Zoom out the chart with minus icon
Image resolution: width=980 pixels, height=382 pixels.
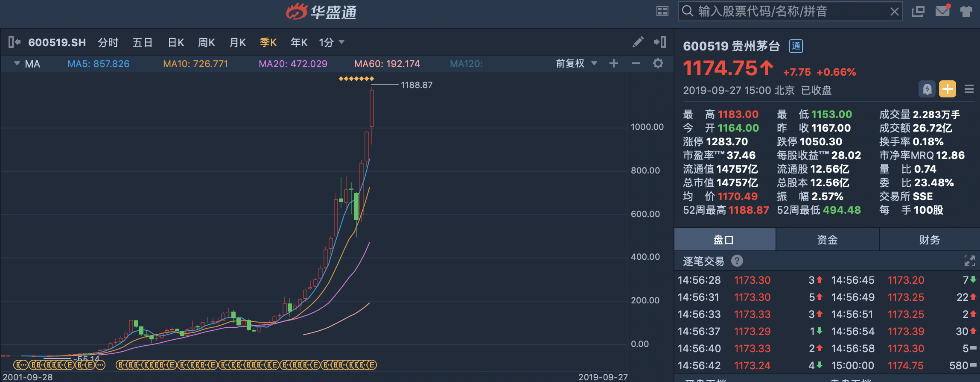tap(636, 64)
